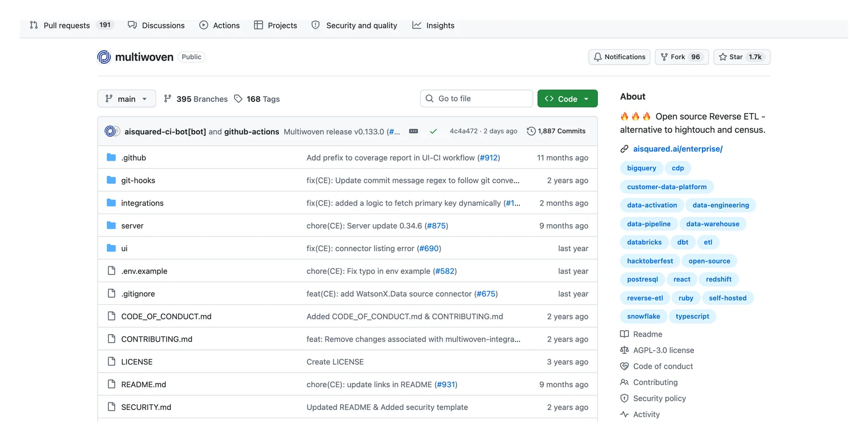Open the 1,887 Commits history
Viewport: 868px width, 442px height.
coord(556,131)
